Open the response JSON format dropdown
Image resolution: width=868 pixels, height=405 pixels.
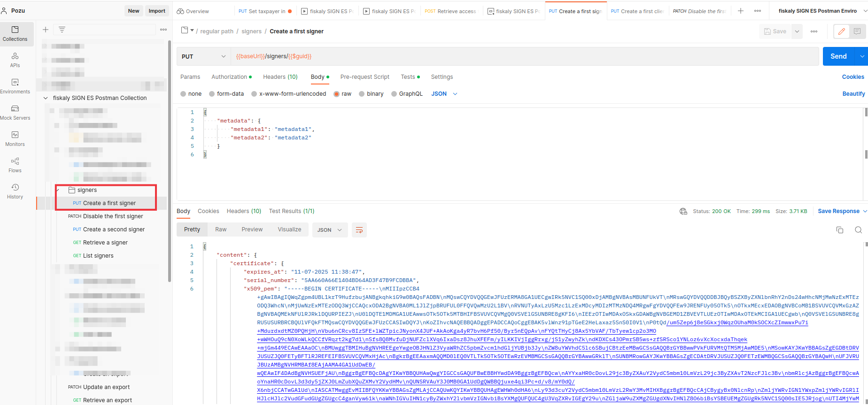pyautogui.click(x=330, y=230)
